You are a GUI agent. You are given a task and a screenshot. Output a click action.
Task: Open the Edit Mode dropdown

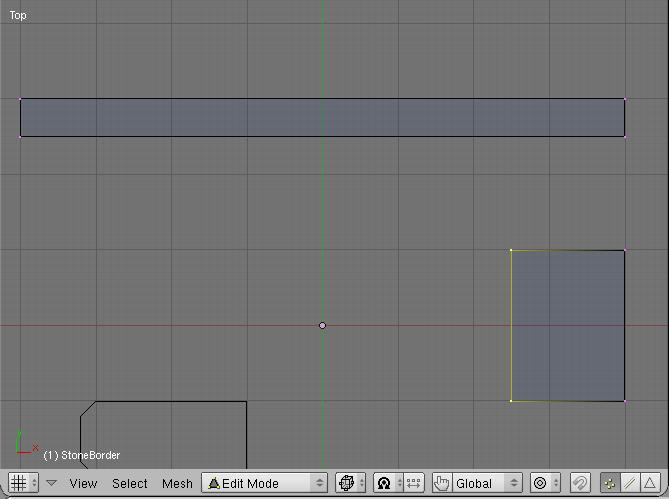pyautogui.click(x=265, y=483)
